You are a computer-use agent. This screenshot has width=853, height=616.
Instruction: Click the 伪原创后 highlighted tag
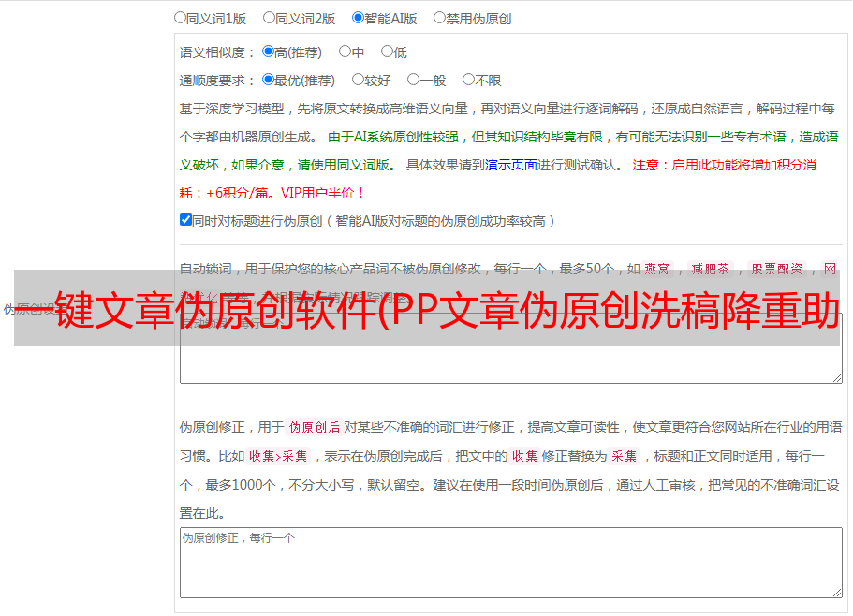click(314, 427)
